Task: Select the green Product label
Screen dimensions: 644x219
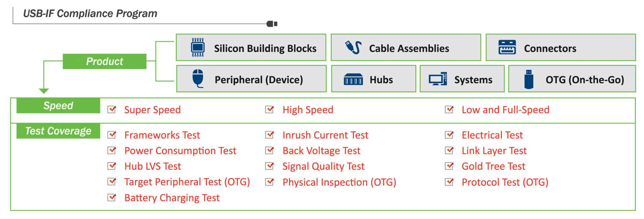Action: (x=105, y=61)
